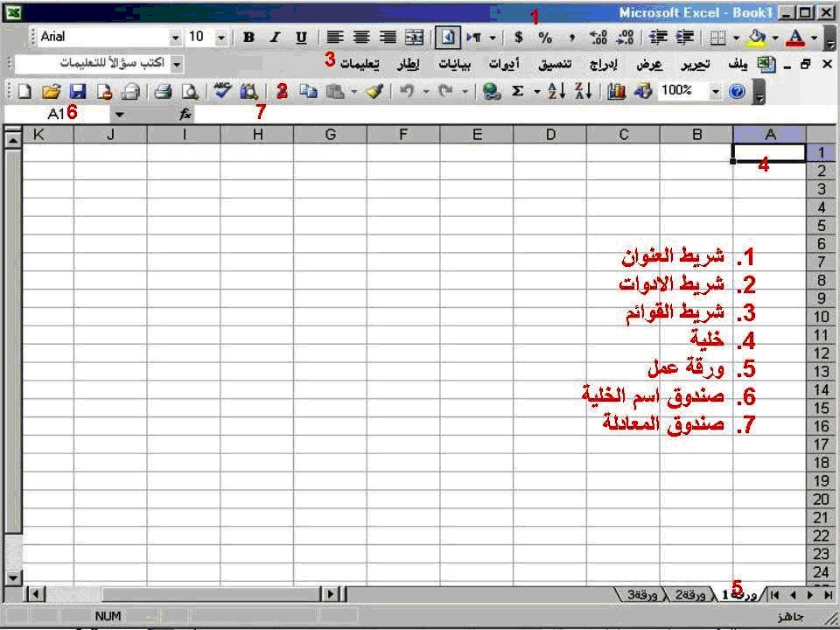This screenshot has width=840, height=630.
Task: Switch to the ورقة2 sheet tab
Action: coord(689,595)
